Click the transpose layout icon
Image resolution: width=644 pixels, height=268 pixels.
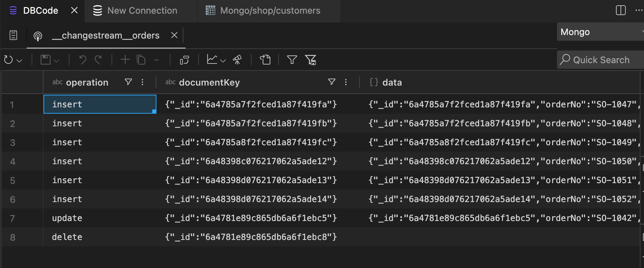[185, 60]
